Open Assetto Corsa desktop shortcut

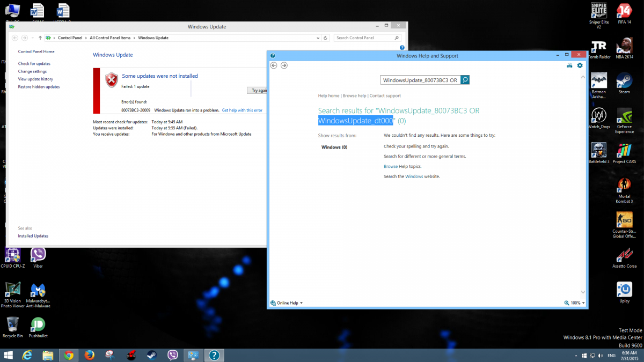coord(624,258)
